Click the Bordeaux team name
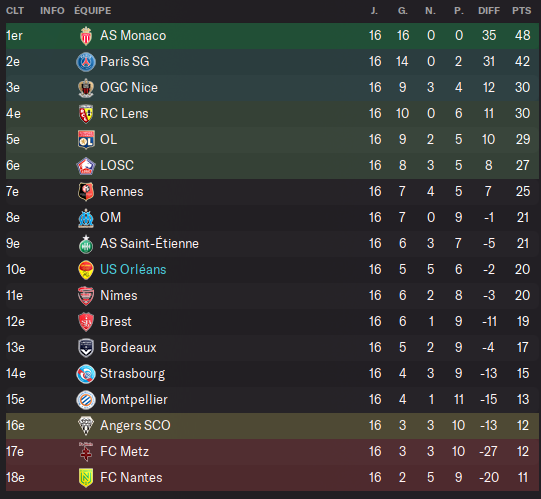 coord(128,348)
